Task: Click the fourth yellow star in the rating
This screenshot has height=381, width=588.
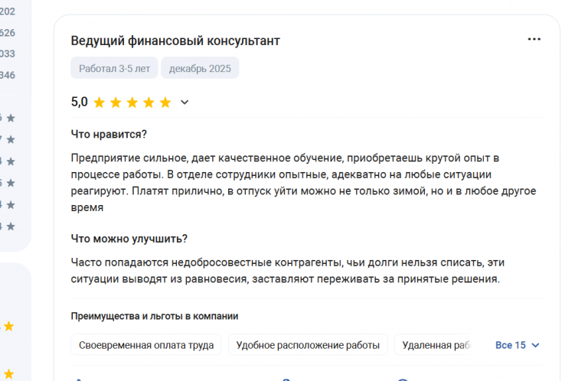Action: click(x=149, y=102)
